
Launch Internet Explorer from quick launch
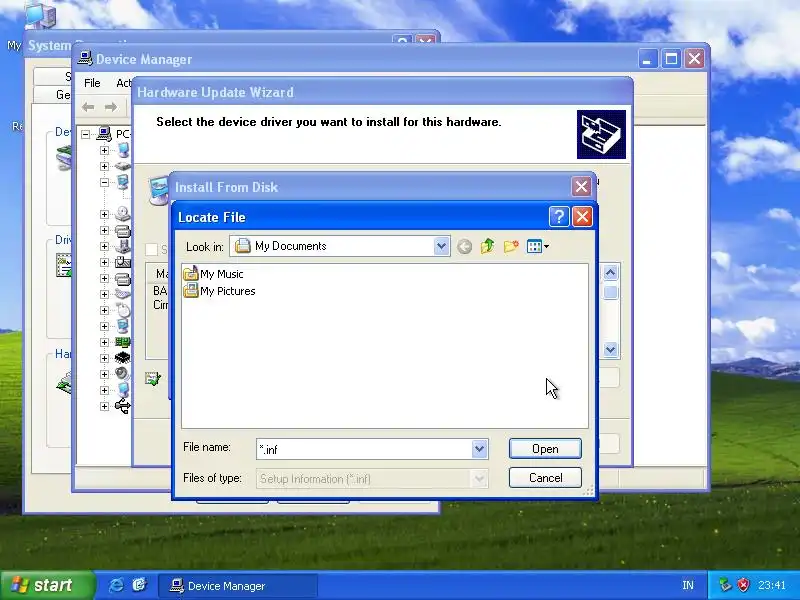(116, 585)
